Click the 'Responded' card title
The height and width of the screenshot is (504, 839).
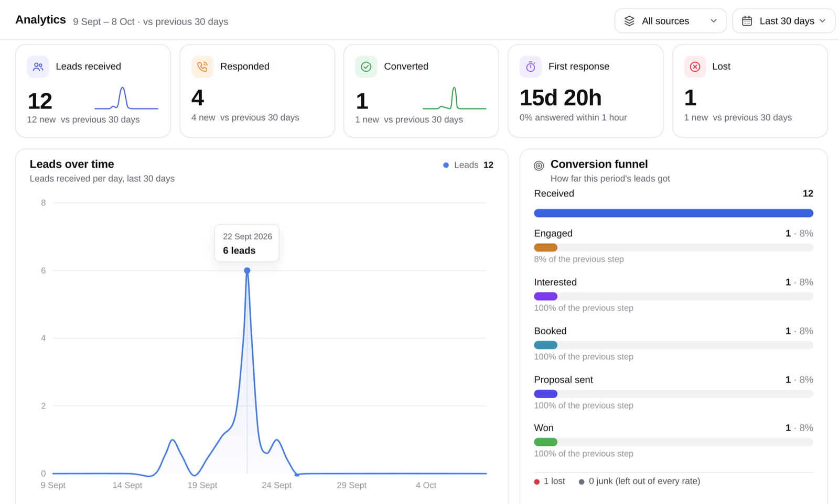pyautogui.click(x=245, y=67)
